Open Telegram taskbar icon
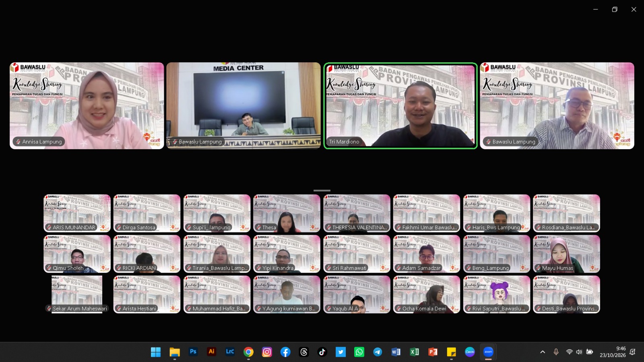 coord(378,352)
